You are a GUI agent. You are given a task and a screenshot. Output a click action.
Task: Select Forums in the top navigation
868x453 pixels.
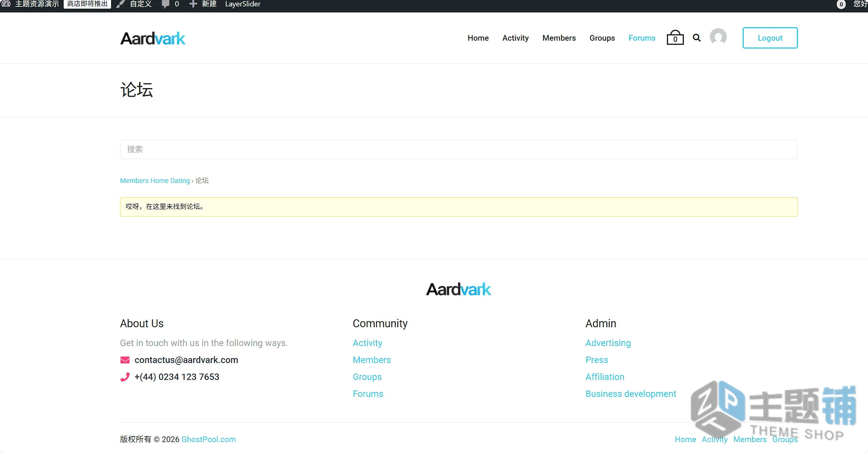pyautogui.click(x=642, y=38)
